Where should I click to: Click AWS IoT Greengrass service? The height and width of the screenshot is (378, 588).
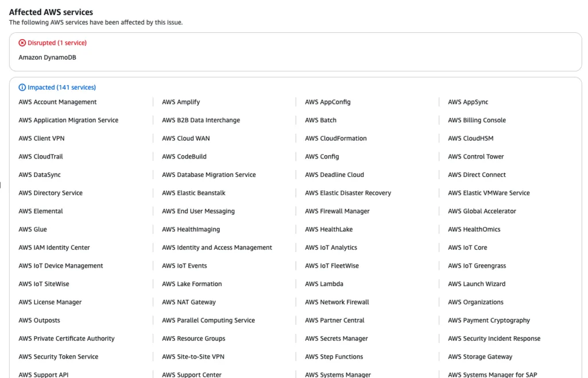pyautogui.click(x=477, y=266)
